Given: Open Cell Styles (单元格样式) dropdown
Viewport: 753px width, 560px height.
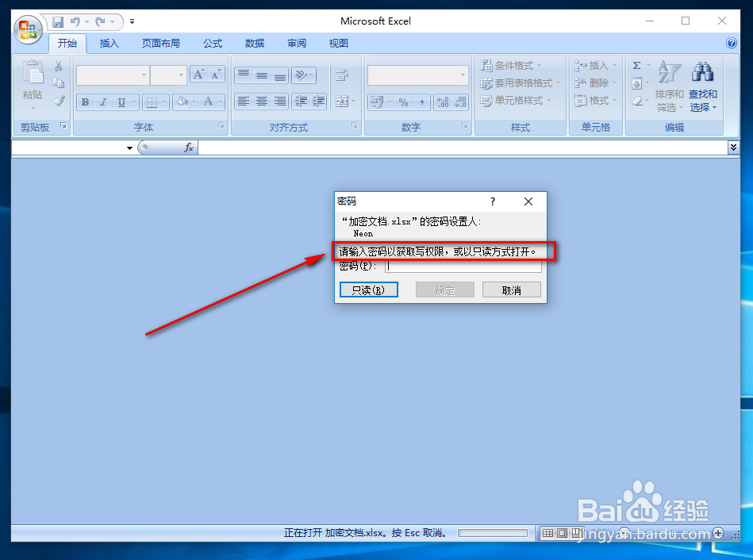Looking at the screenshot, I should 516,101.
